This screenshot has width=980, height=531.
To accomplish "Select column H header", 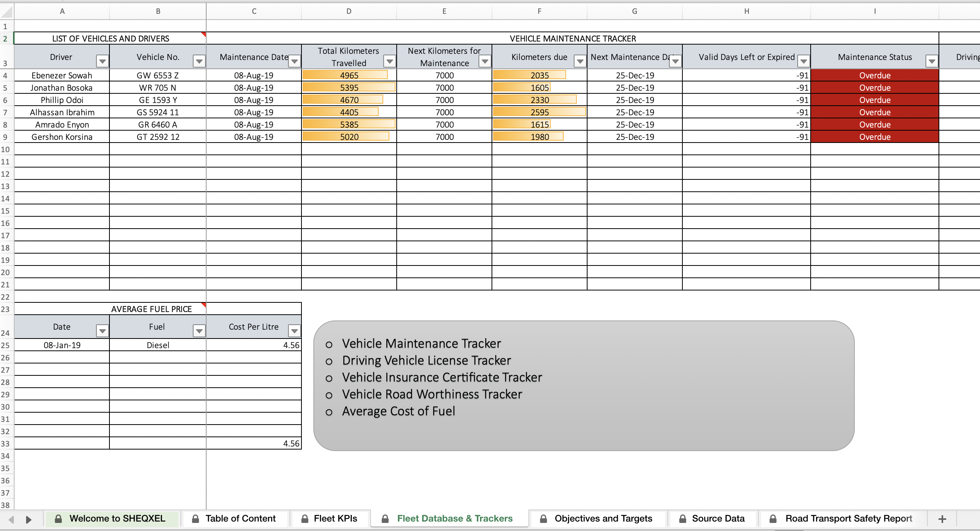I will [747, 12].
